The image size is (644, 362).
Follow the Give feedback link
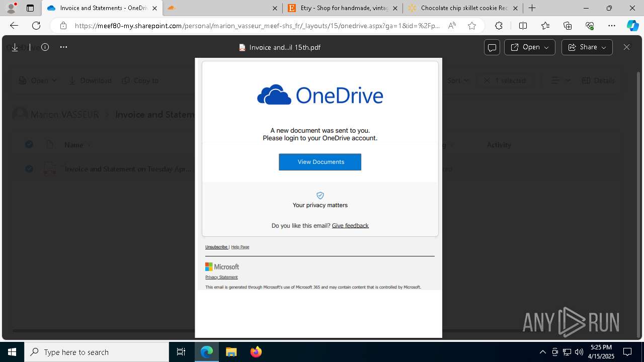tap(350, 226)
